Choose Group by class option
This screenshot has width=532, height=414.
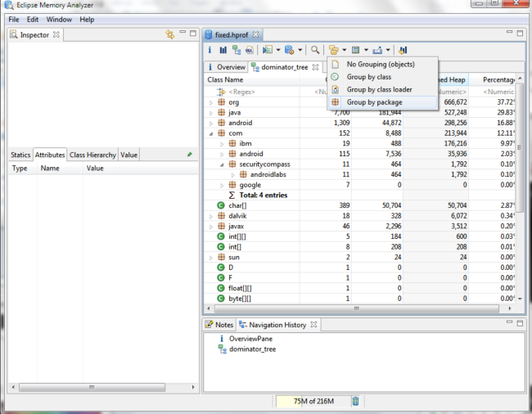pyautogui.click(x=382, y=77)
